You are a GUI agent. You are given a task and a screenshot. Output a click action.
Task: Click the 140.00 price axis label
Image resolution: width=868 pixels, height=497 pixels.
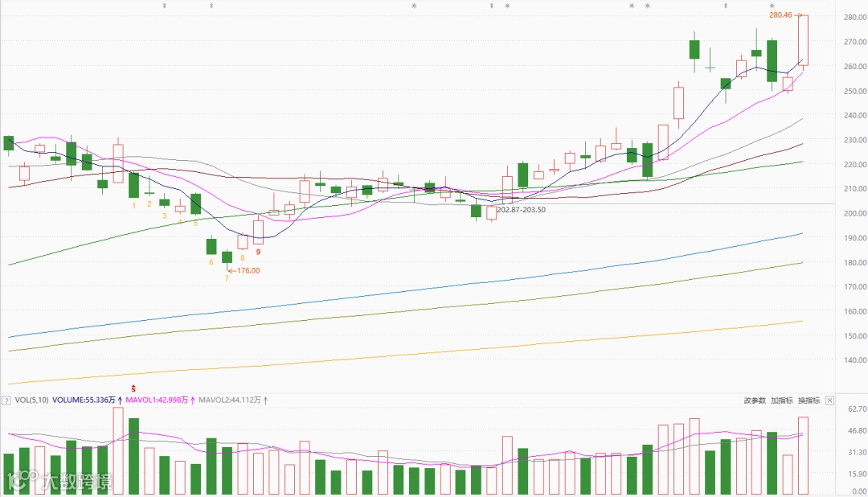pyautogui.click(x=854, y=360)
